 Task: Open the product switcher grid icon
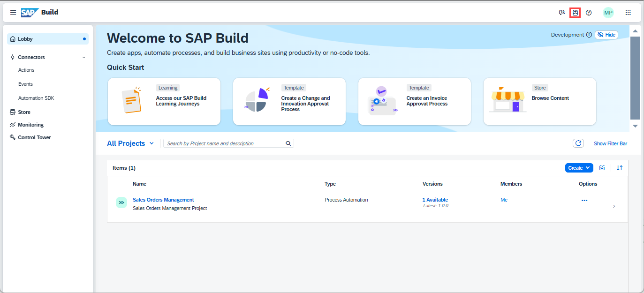(628, 13)
